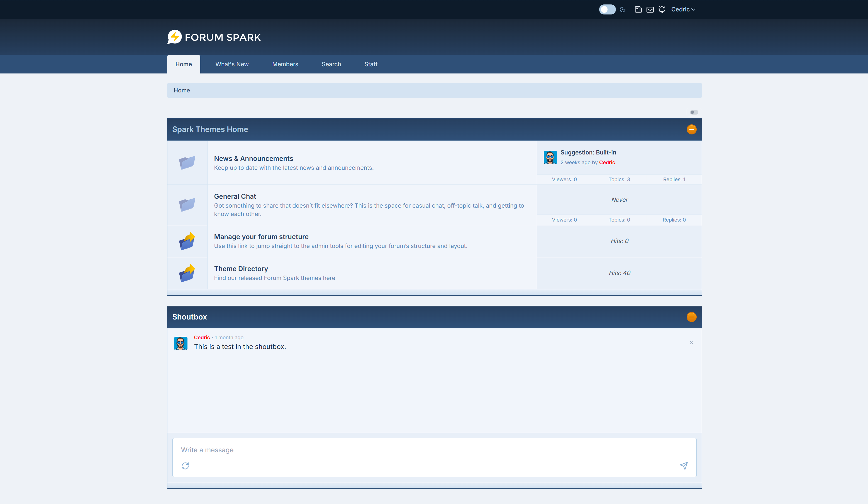Open the private messages envelope icon
The width and height of the screenshot is (868, 504).
click(x=650, y=9)
